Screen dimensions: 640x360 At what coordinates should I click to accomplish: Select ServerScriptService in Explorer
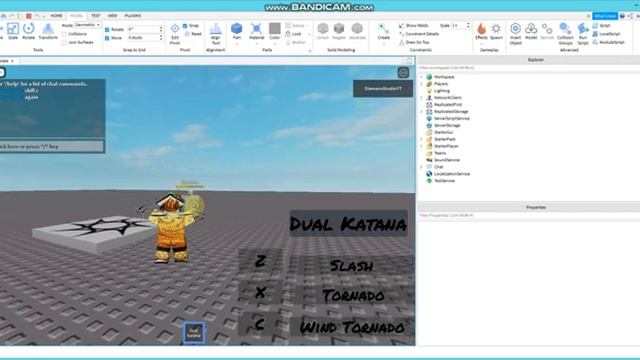click(x=451, y=118)
